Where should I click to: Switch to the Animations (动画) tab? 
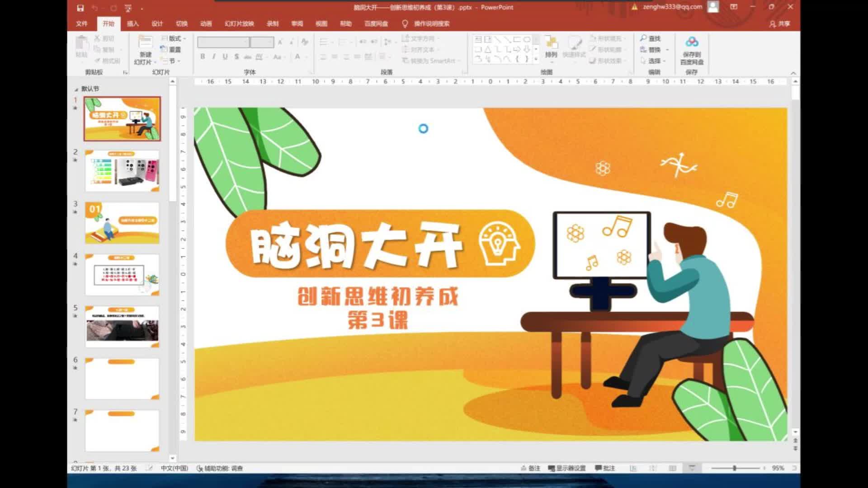(x=206, y=23)
